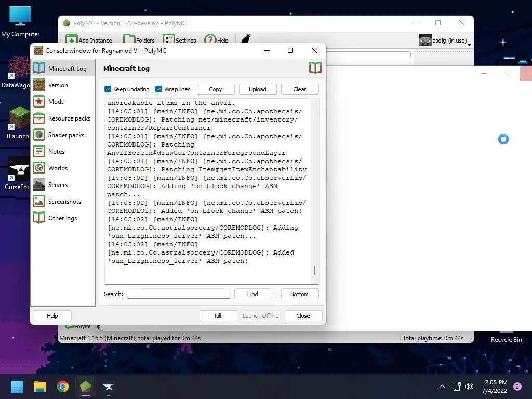Open the Windows Start menu
This screenshot has width=532, height=399.
point(17,387)
